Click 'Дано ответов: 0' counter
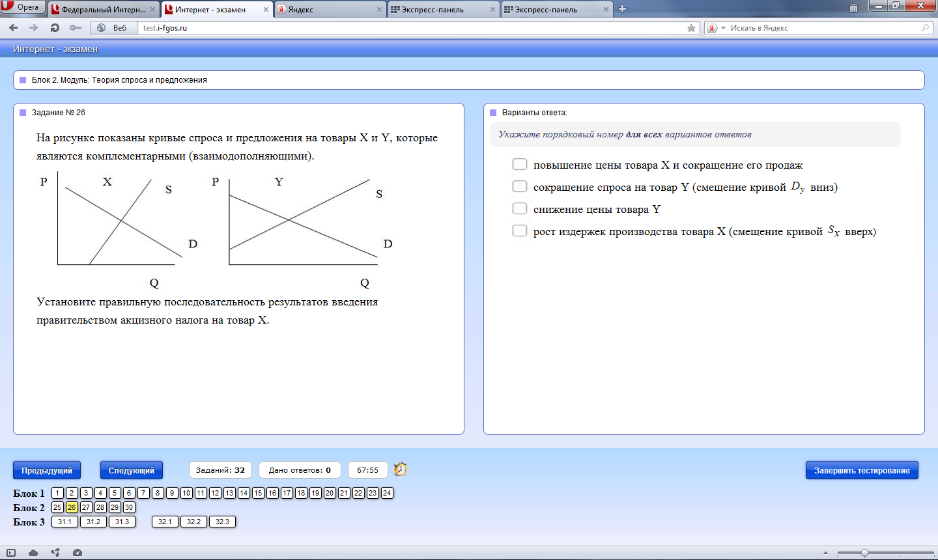Viewport: 938px width, 560px height. pyautogui.click(x=300, y=470)
